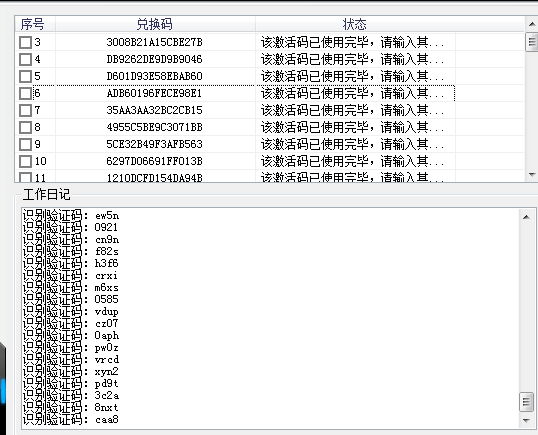Click log line with captcha pw0z
The width and height of the screenshot is (538, 435).
71,348
